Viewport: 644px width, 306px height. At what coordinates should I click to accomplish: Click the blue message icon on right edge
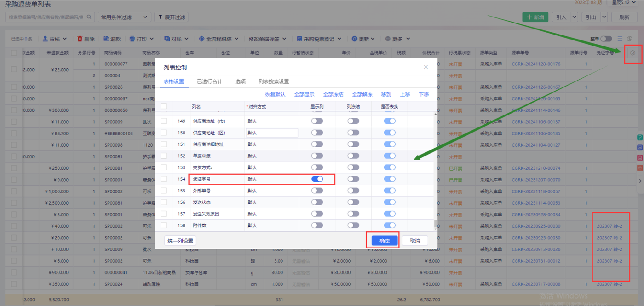[x=640, y=148]
